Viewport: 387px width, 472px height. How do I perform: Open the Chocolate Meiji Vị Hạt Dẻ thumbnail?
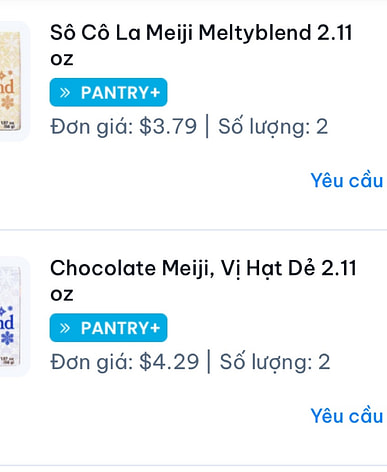pos(15,317)
